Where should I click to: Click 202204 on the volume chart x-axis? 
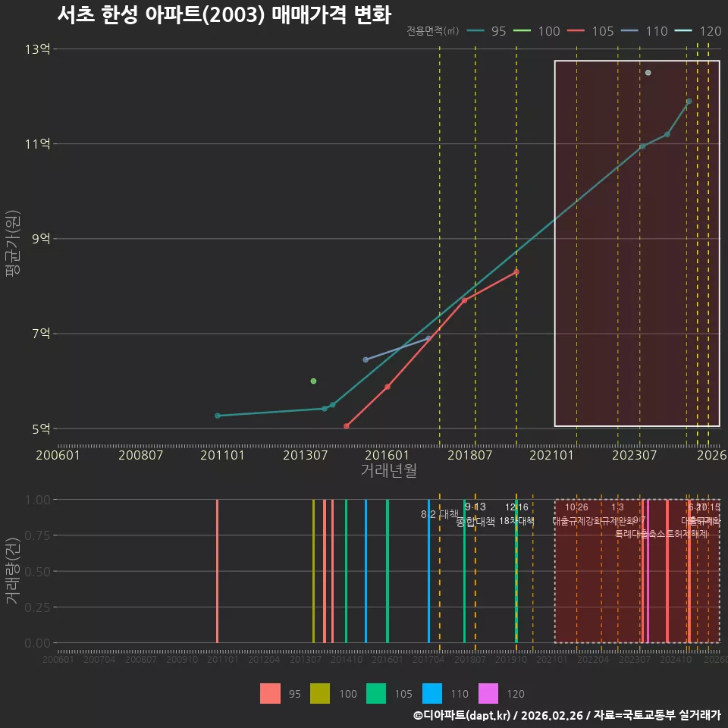coord(593,659)
